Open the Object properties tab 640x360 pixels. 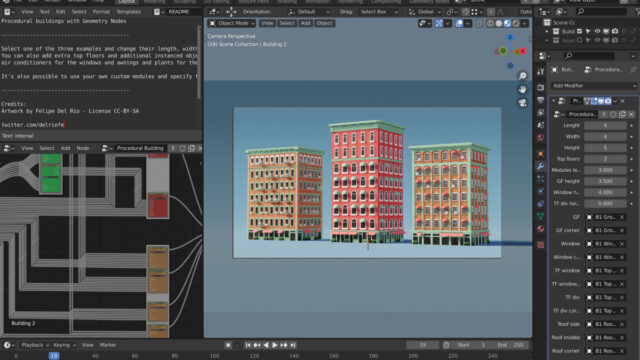[541, 153]
